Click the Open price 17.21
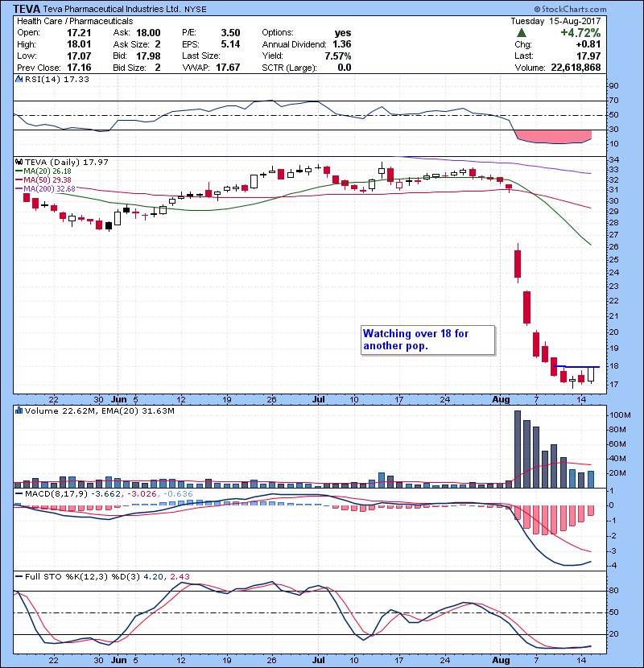This screenshot has width=644, height=668. point(79,33)
